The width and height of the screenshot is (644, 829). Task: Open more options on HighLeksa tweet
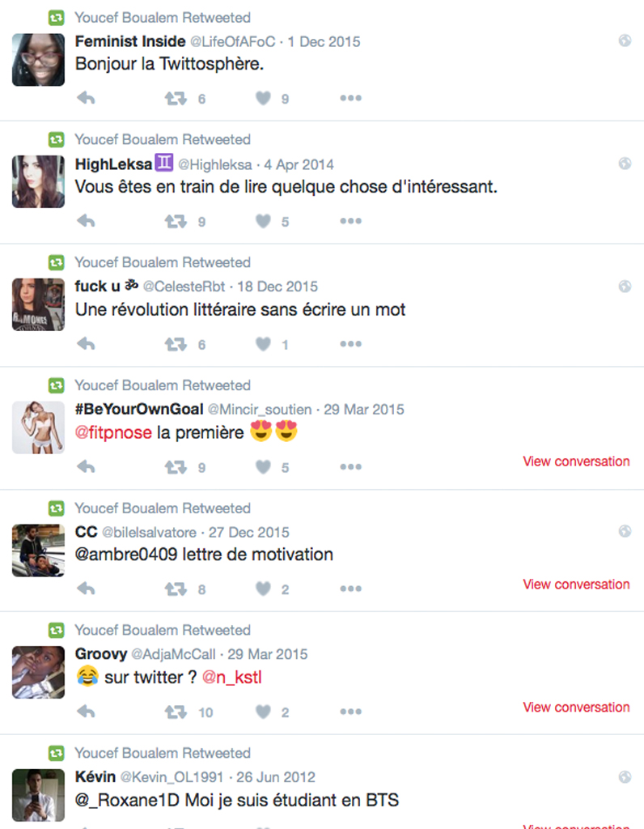(351, 221)
